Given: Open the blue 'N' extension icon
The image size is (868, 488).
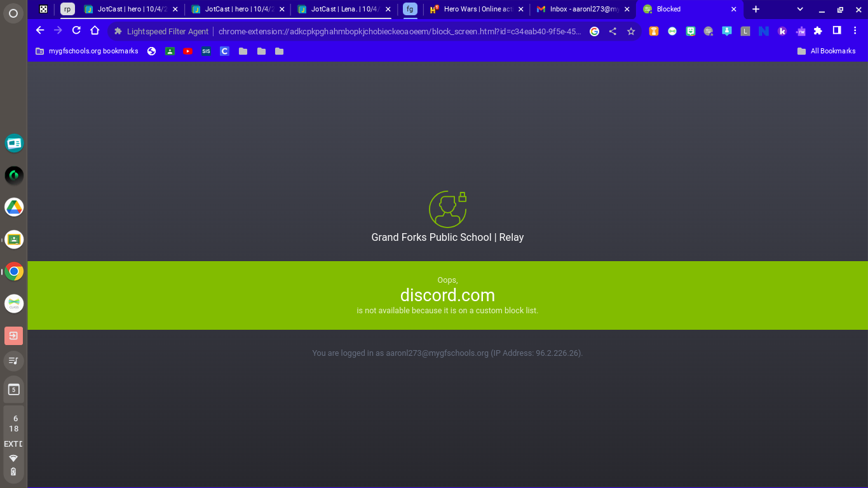Looking at the screenshot, I should (x=764, y=31).
